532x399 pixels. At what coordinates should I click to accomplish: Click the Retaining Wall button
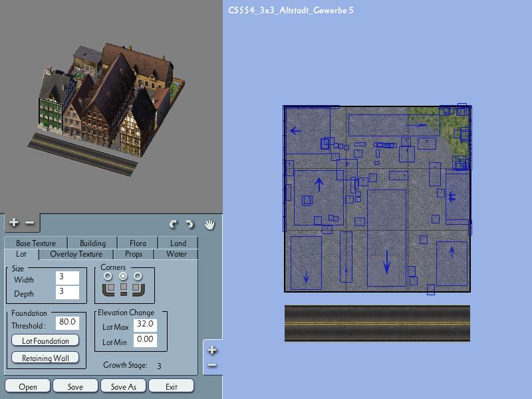45,358
